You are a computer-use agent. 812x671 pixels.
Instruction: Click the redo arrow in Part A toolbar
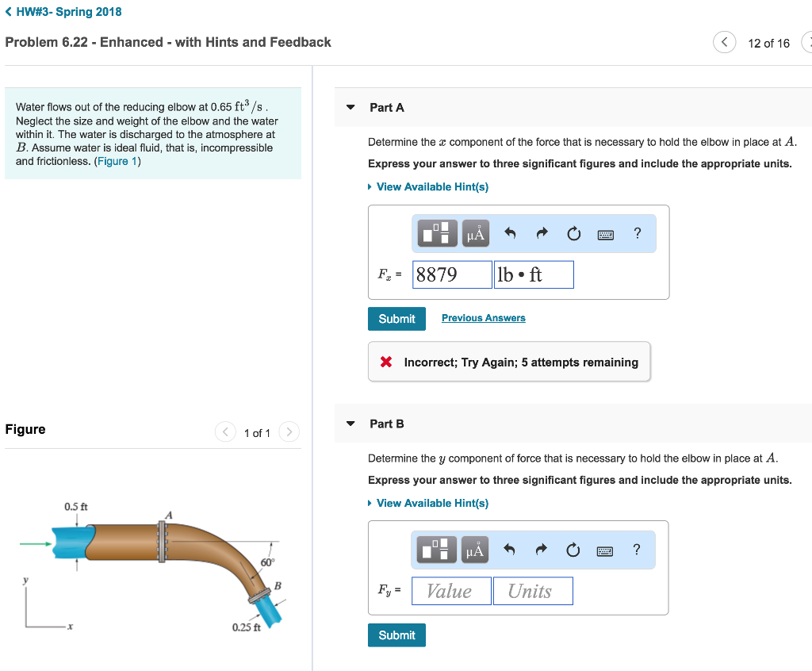[x=542, y=234]
